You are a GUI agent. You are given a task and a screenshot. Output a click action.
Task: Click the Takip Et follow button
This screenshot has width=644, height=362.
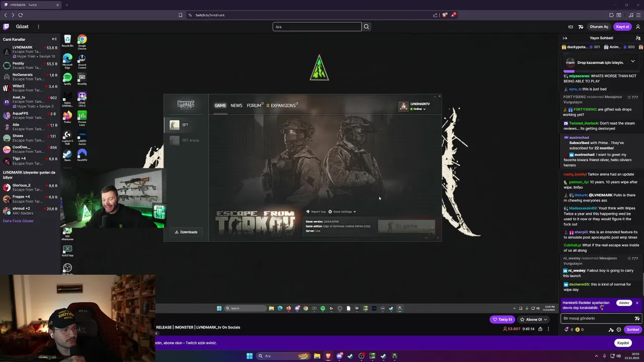click(x=502, y=319)
